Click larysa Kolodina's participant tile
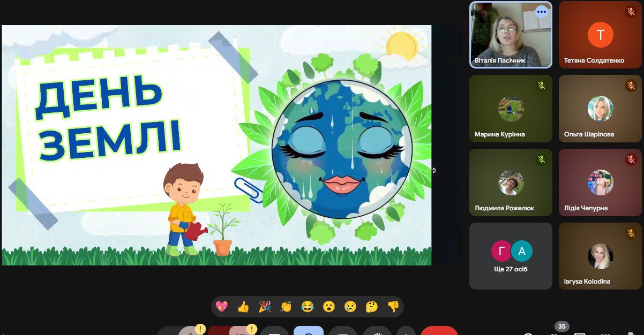644x335 pixels. [x=600, y=256]
